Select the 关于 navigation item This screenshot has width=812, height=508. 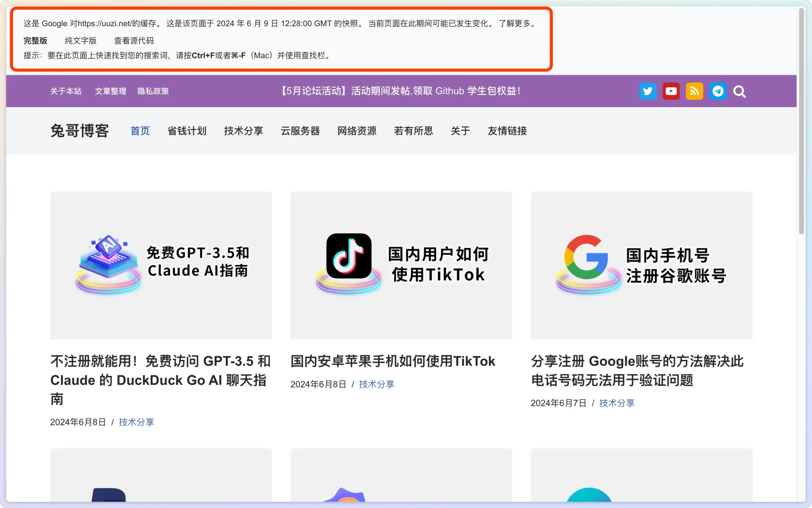pos(461,131)
